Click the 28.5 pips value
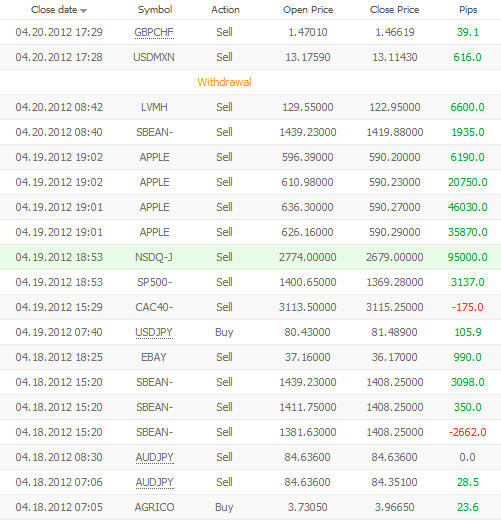The width and height of the screenshot is (501, 521). pyautogui.click(x=468, y=482)
